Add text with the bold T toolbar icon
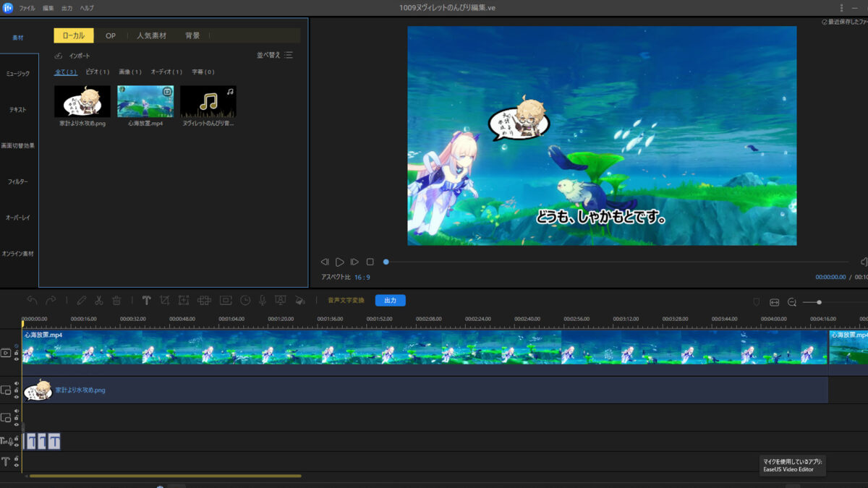868x488 pixels. [x=146, y=300]
